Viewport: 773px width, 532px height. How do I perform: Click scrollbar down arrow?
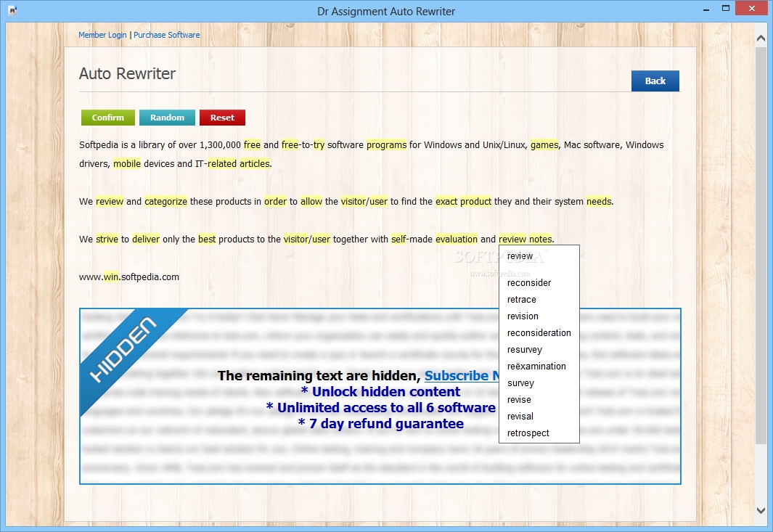pos(761,510)
